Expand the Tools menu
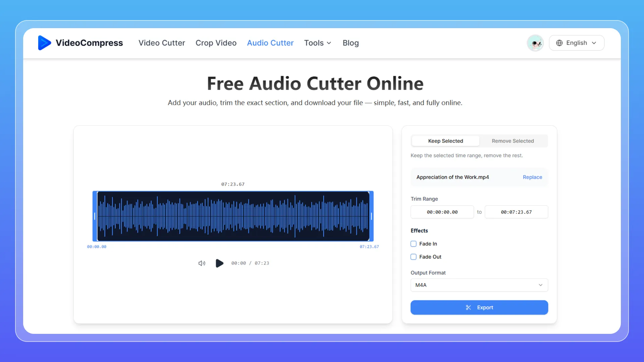The height and width of the screenshot is (362, 644). click(x=318, y=43)
